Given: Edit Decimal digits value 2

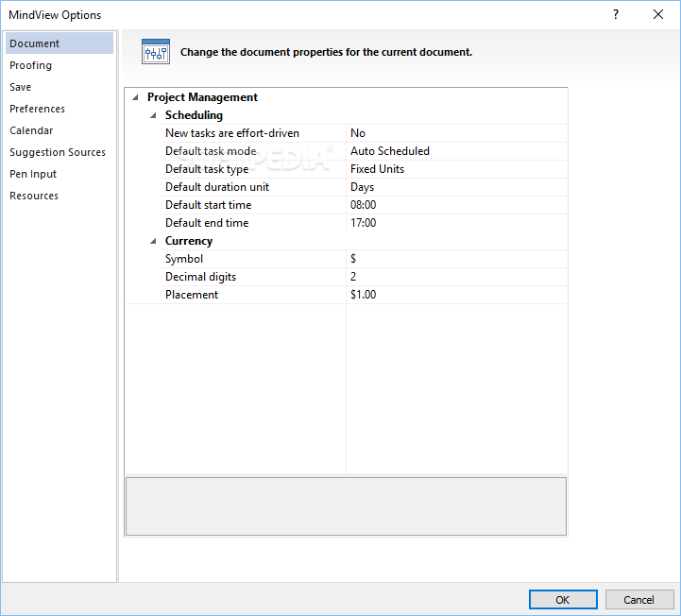Looking at the screenshot, I should [456, 277].
